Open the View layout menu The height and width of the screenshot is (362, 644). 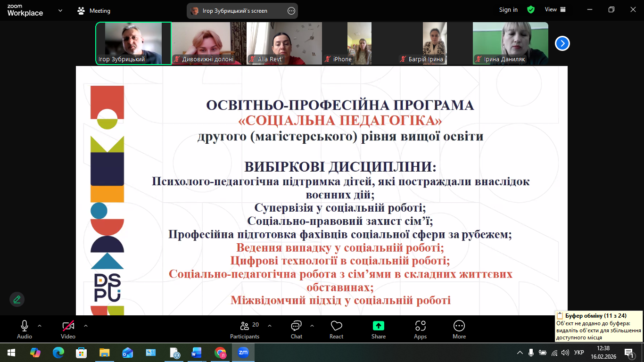point(555,10)
